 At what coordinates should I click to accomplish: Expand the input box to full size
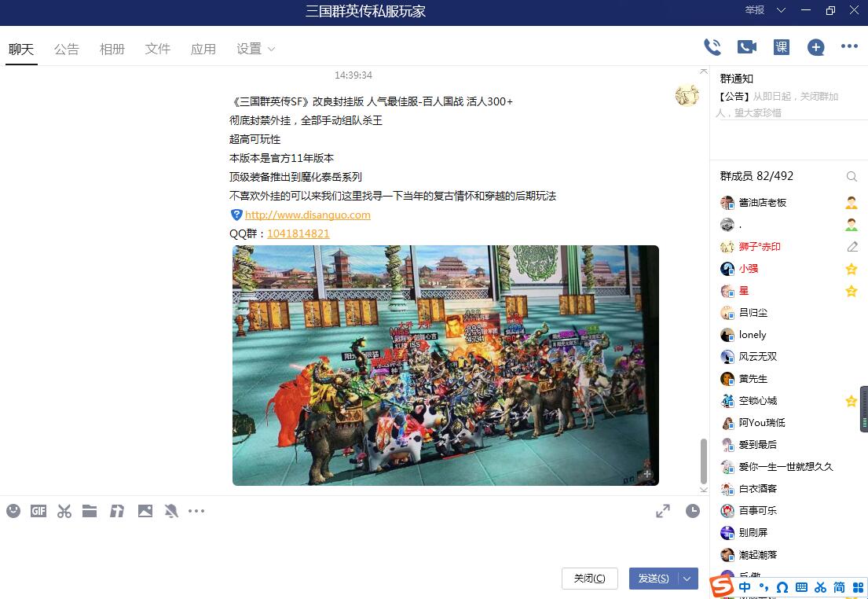663,511
